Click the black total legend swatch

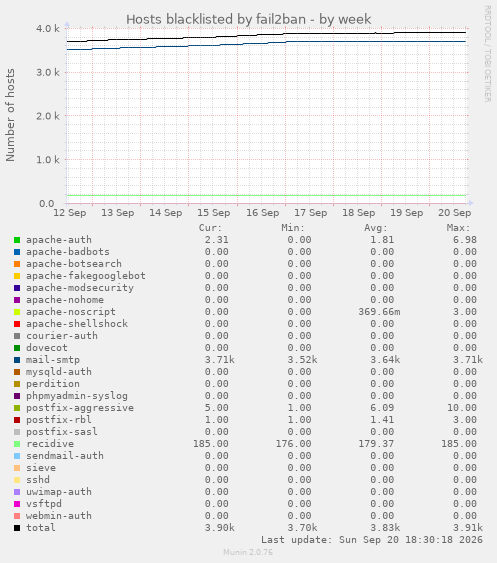[17, 528]
